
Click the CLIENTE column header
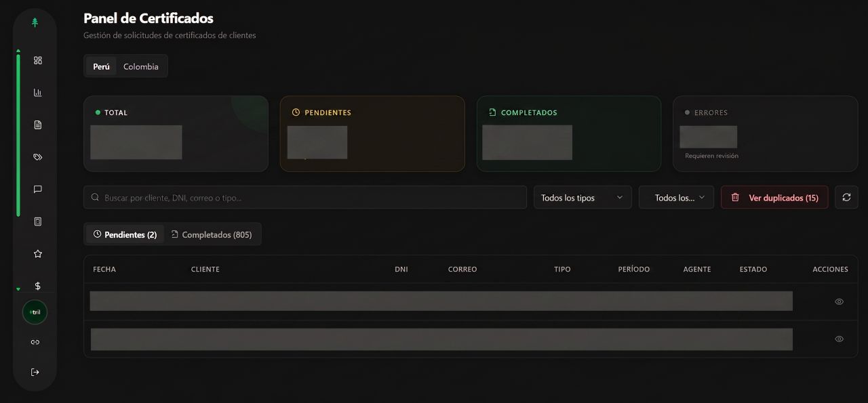click(205, 269)
